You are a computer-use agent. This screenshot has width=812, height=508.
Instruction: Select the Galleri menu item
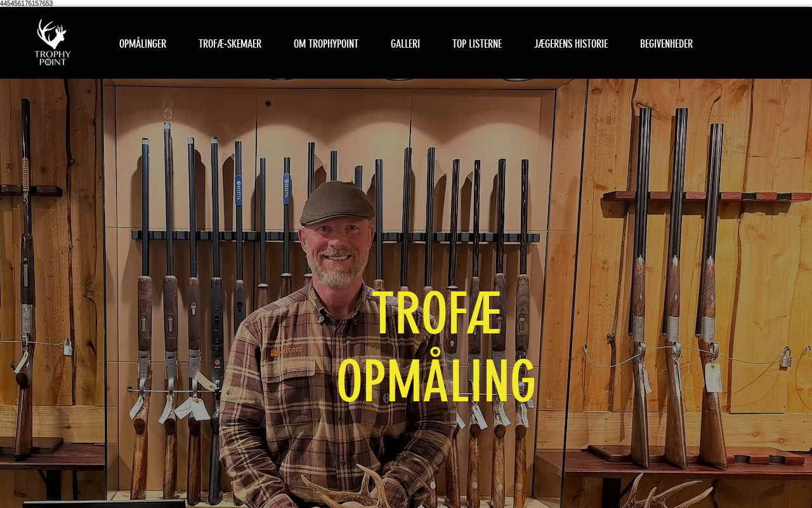coord(405,44)
